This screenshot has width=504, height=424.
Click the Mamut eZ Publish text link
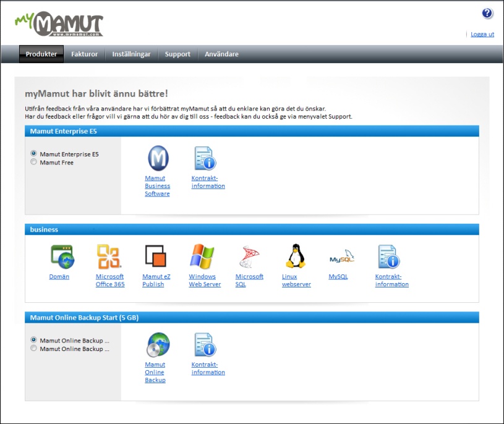pyautogui.click(x=156, y=280)
